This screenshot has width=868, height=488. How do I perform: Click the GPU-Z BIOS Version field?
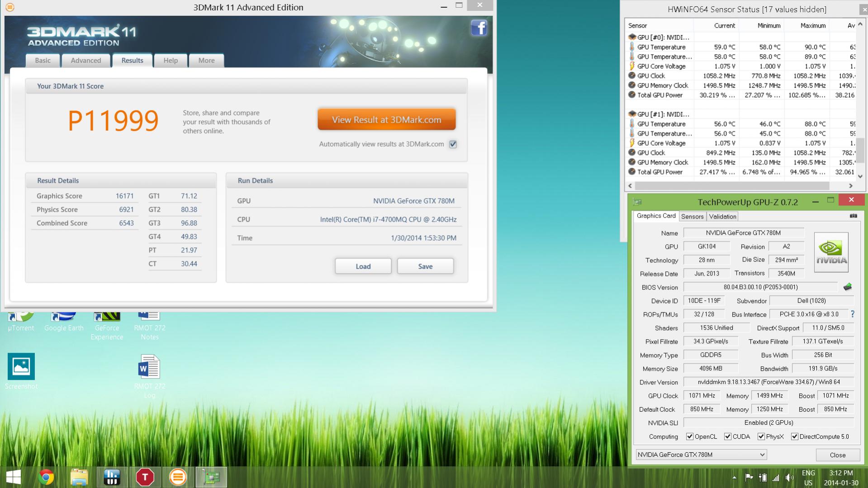(x=760, y=287)
